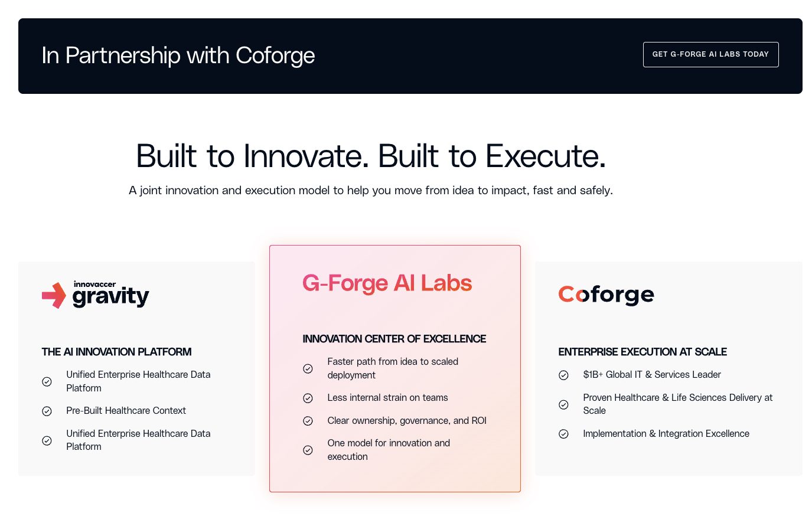Click the ENTERPRISE EXECUTION AT SCALE heading
Viewport: 812px width, 526px height.
[x=643, y=351]
